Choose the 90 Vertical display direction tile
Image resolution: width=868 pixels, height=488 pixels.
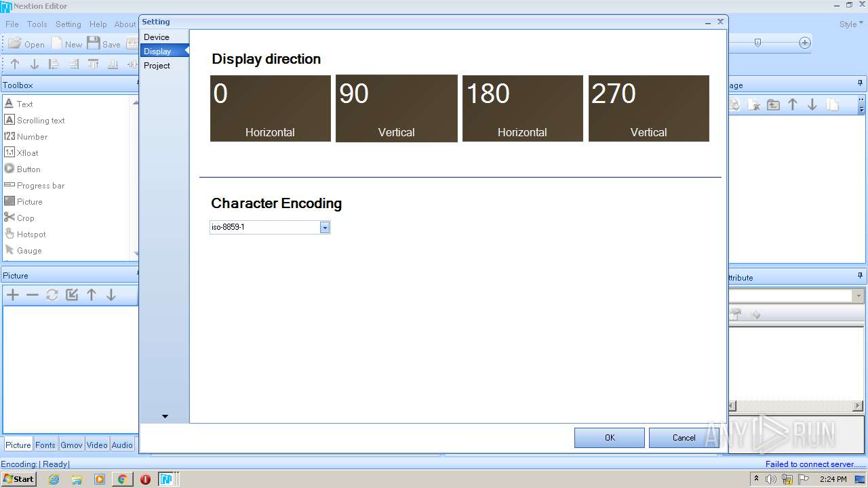point(397,108)
